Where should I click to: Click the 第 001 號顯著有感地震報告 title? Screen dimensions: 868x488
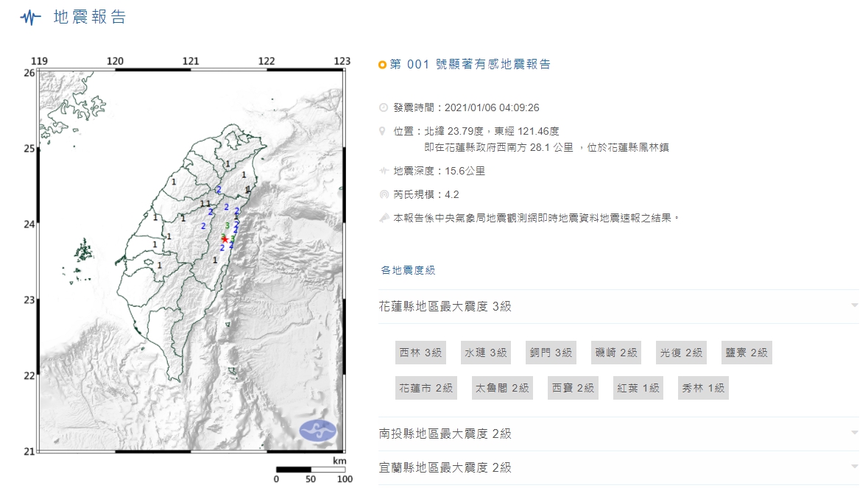point(470,65)
